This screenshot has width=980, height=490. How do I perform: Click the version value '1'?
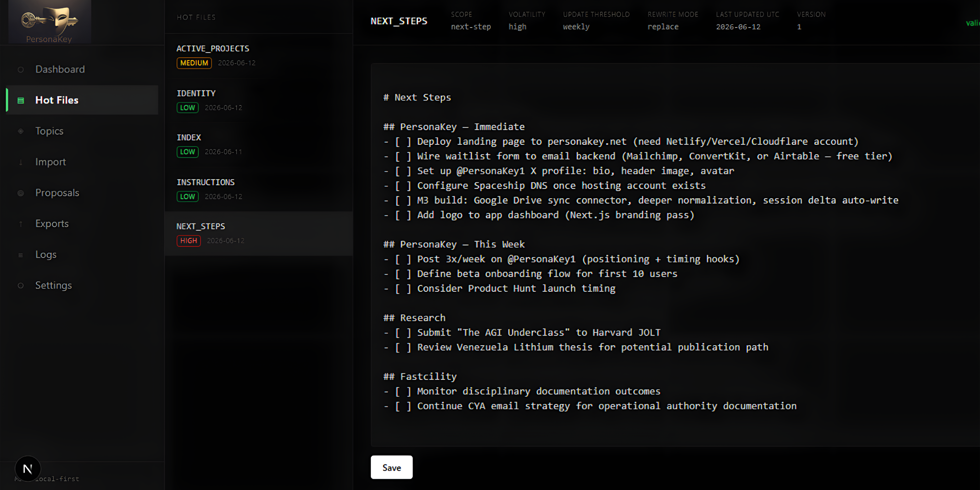[x=799, y=27]
